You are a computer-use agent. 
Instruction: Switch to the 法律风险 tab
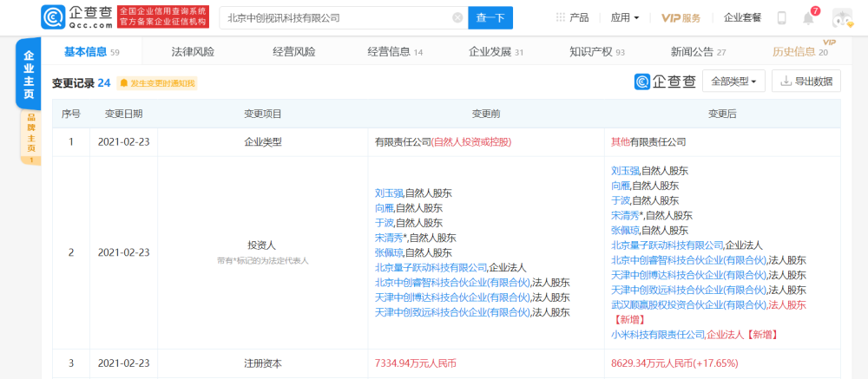(193, 52)
